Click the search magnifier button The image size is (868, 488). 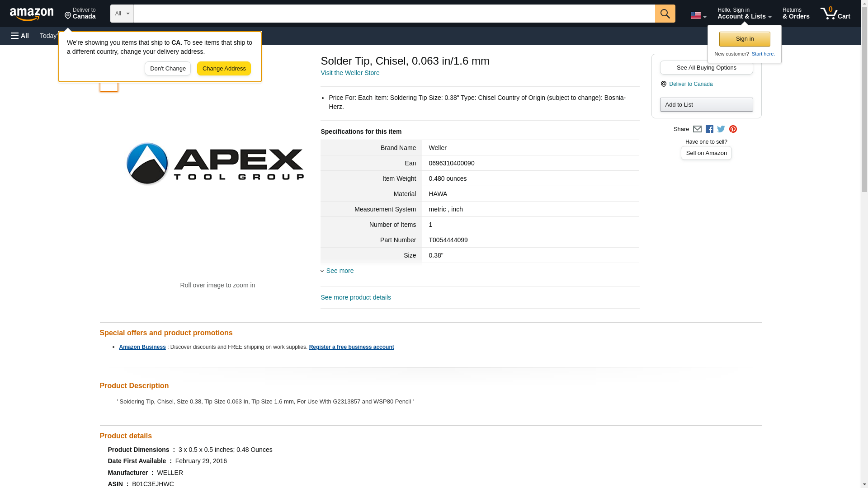(665, 14)
